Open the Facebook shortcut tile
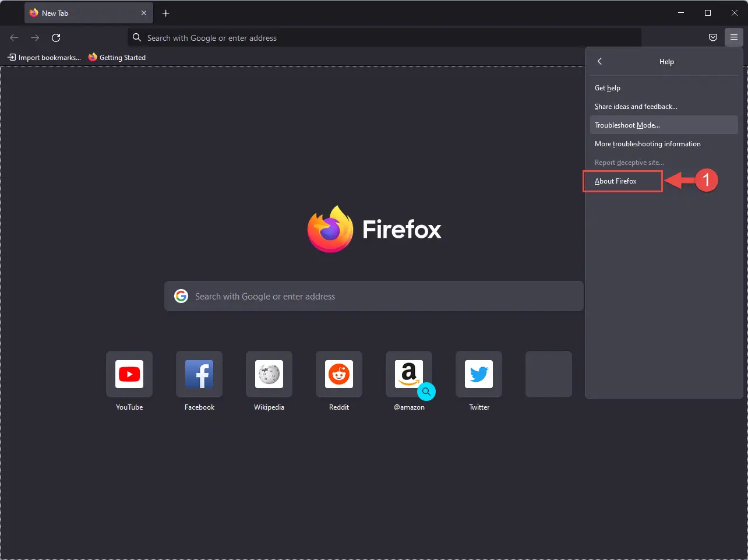Screen dimensions: 748x560 pyautogui.click(x=199, y=374)
